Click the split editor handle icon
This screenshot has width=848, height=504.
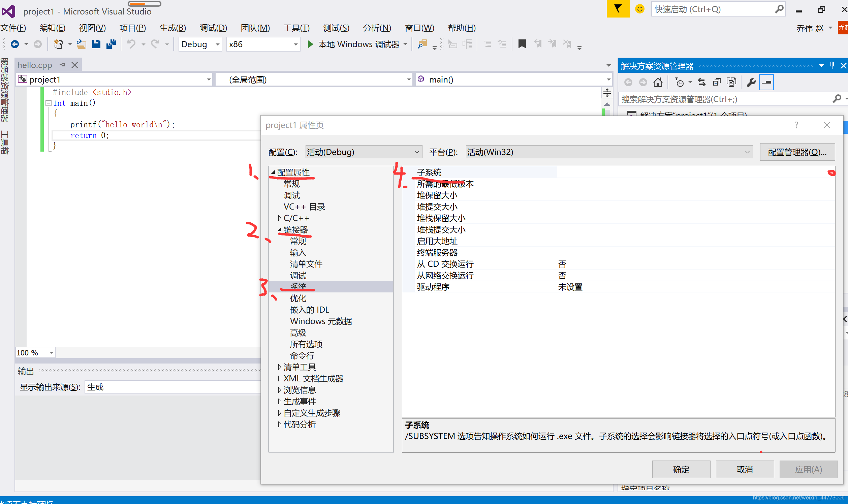(x=607, y=92)
